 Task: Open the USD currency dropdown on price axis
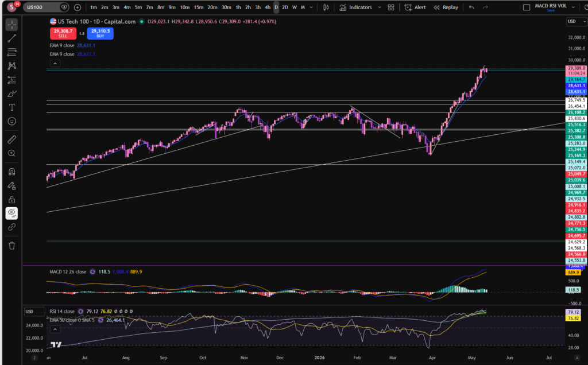[576, 22]
